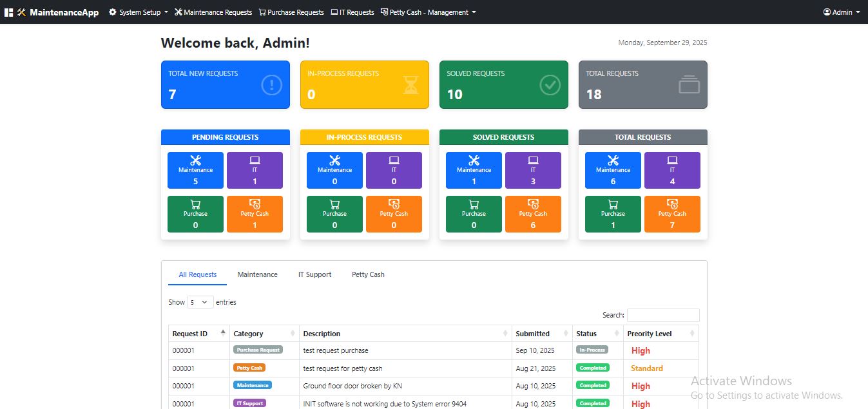Switch to the Petty Cash tab
This screenshot has height=409, width=868.
[x=368, y=274]
